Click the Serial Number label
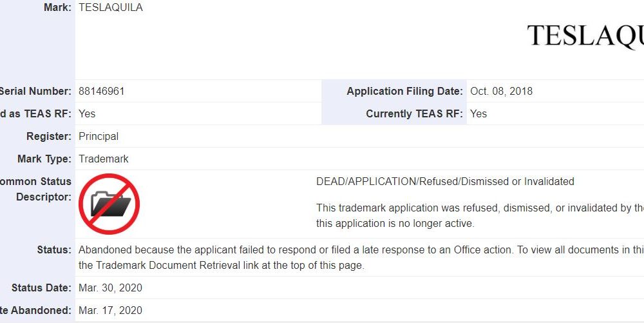This screenshot has width=644, height=323. (35, 92)
